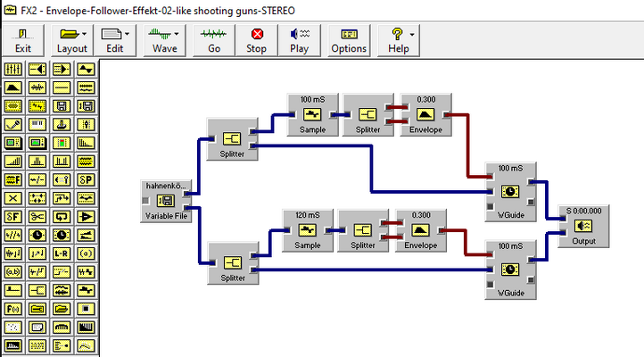
Task: Expand the Edit dropdown arrow
Action: click(127, 34)
